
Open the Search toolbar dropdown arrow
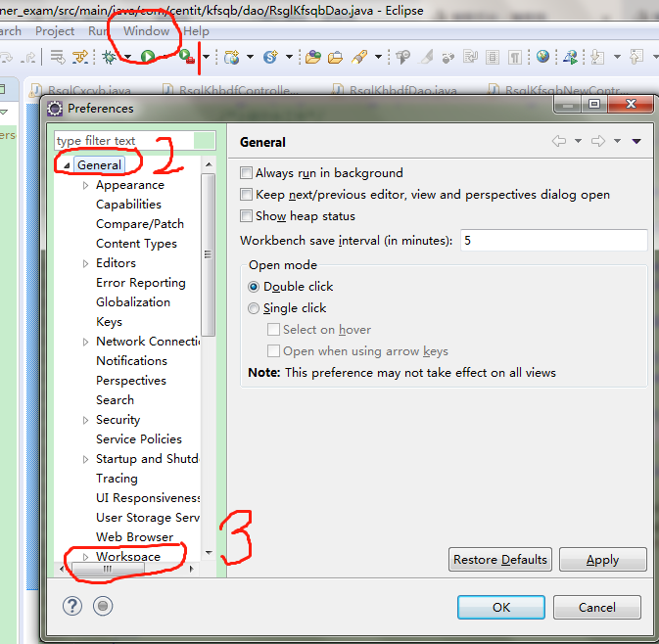(x=378, y=57)
